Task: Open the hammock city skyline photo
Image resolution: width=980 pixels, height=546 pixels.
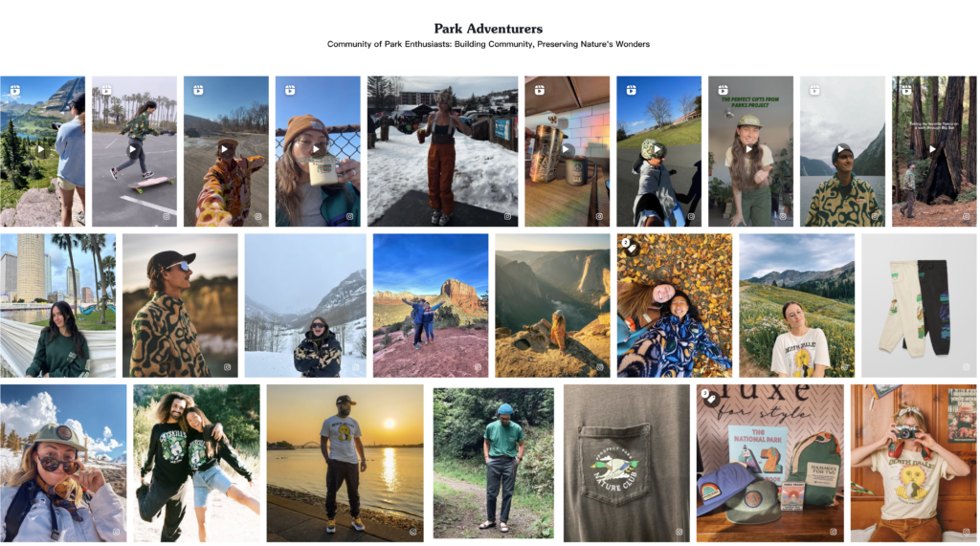Action: pos(58,305)
